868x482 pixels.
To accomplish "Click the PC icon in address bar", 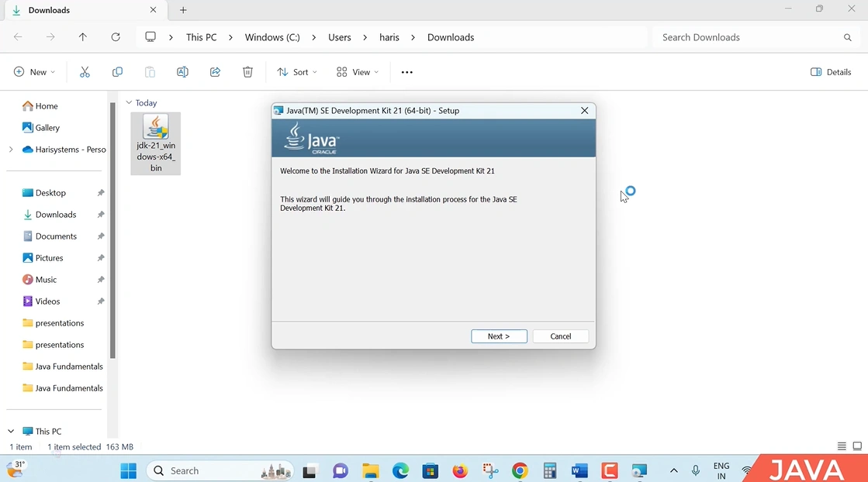I will coord(150,37).
